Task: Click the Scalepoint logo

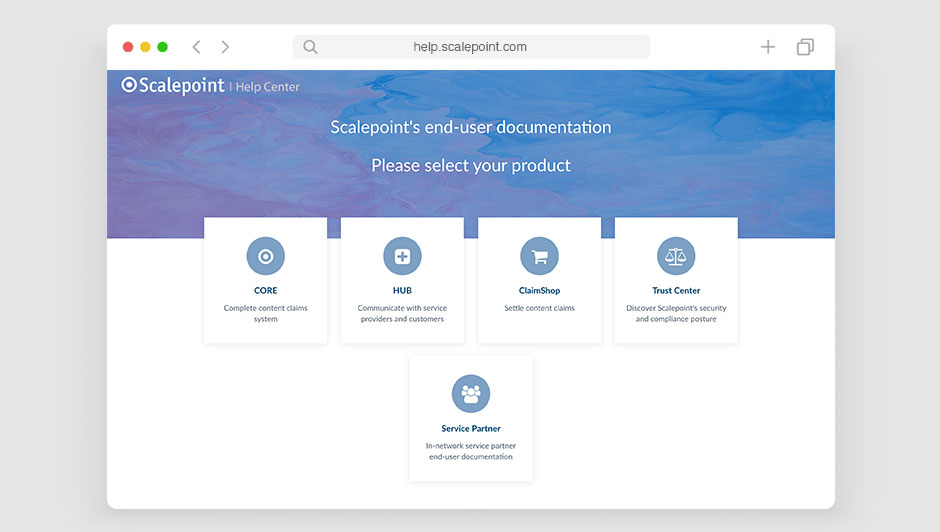Action: click(173, 85)
